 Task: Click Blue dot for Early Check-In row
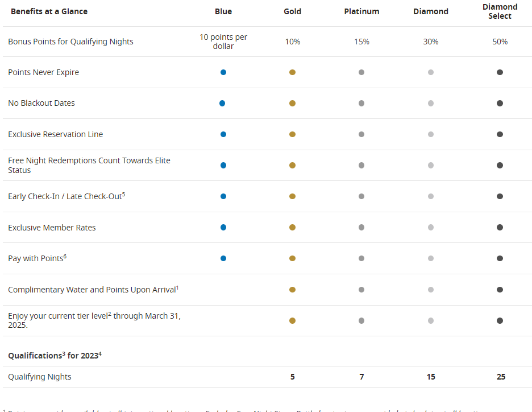coord(223,196)
